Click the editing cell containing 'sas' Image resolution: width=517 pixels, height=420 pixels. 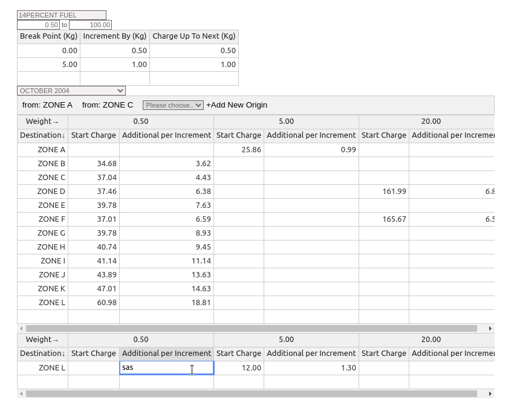coord(166,367)
